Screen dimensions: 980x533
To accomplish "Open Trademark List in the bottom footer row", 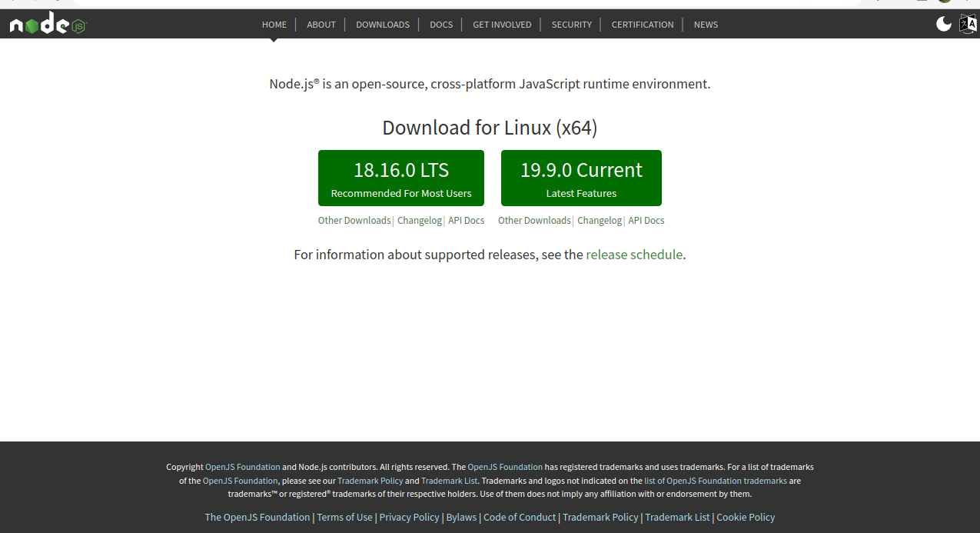I will 678,518.
